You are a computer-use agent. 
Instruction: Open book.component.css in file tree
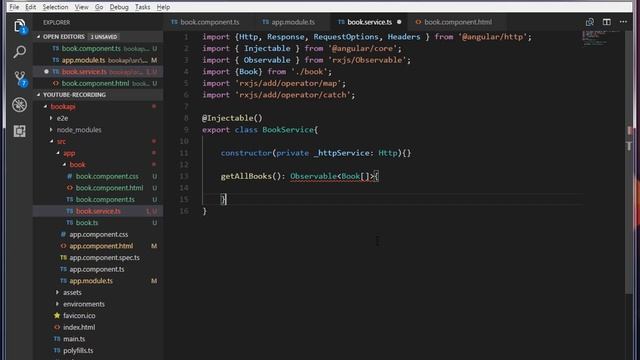click(98, 176)
